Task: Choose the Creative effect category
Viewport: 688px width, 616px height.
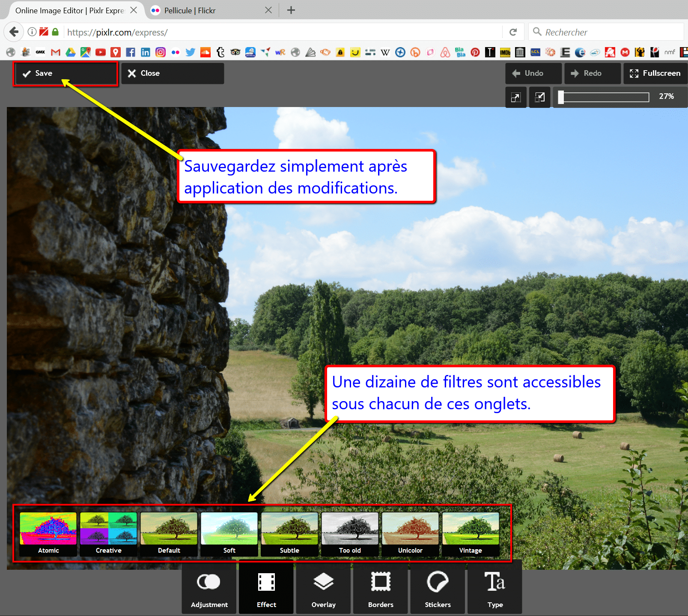Action: 109,534
